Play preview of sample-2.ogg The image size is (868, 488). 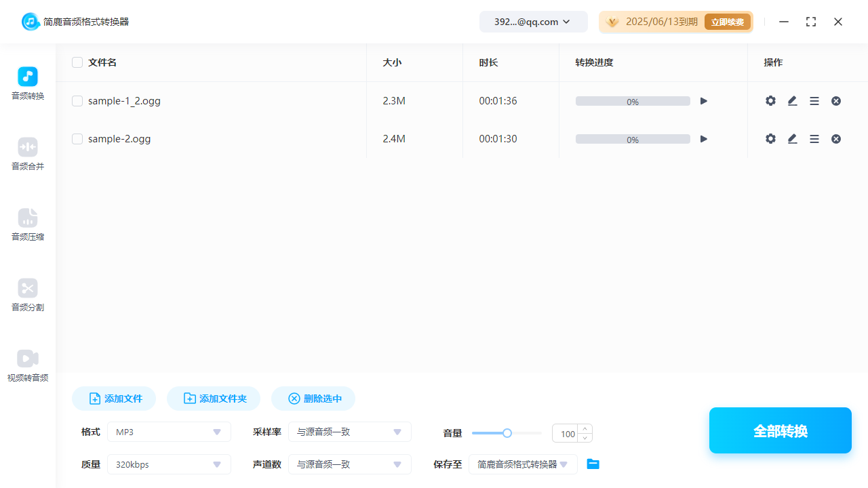pos(703,138)
